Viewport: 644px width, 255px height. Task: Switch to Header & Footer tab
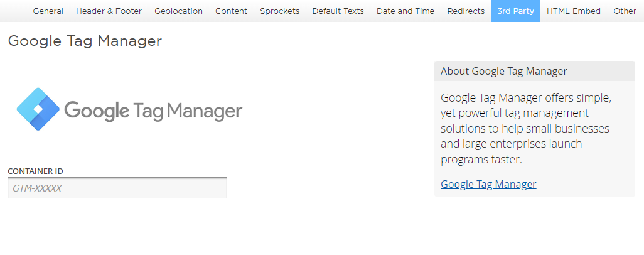pyautogui.click(x=109, y=11)
